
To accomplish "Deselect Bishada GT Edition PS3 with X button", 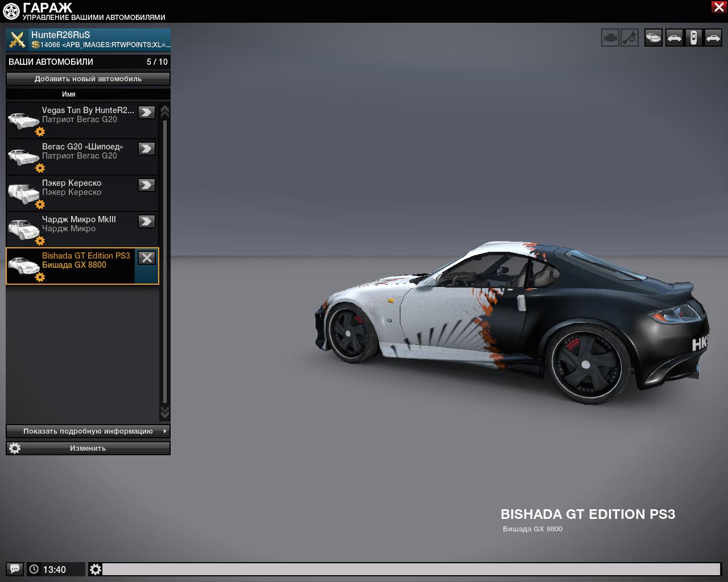I will [x=147, y=257].
